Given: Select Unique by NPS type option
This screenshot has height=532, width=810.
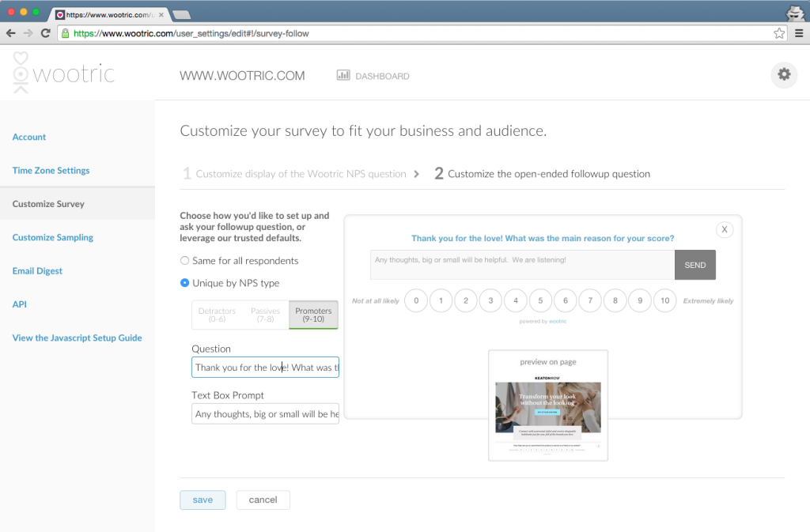Looking at the screenshot, I should click(184, 283).
